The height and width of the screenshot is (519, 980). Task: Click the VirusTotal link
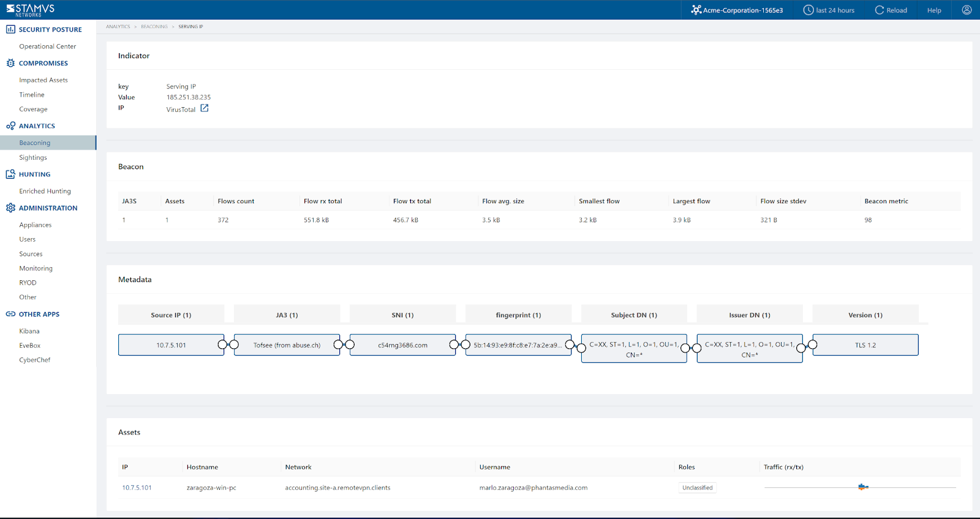click(181, 110)
